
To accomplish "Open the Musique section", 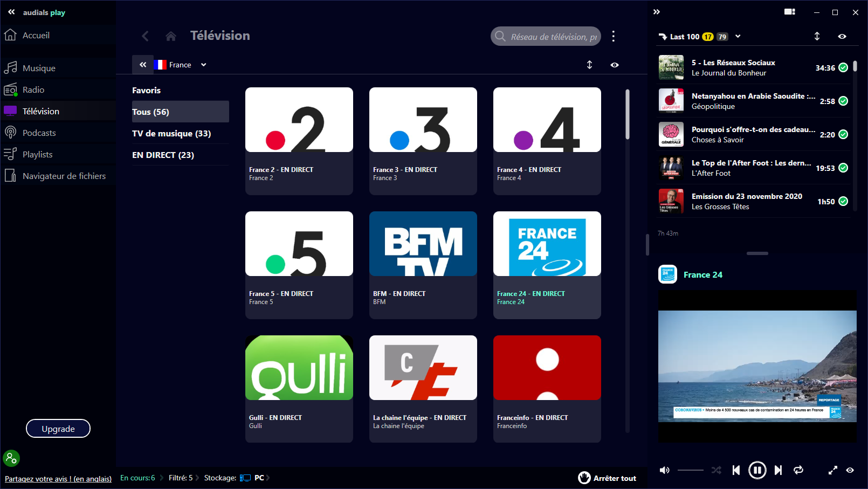I will pos(58,68).
